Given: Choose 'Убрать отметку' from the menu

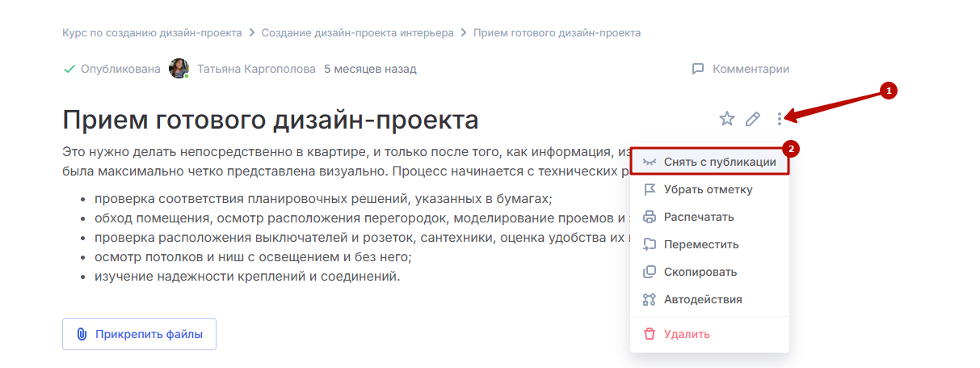Looking at the screenshot, I should (708, 189).
